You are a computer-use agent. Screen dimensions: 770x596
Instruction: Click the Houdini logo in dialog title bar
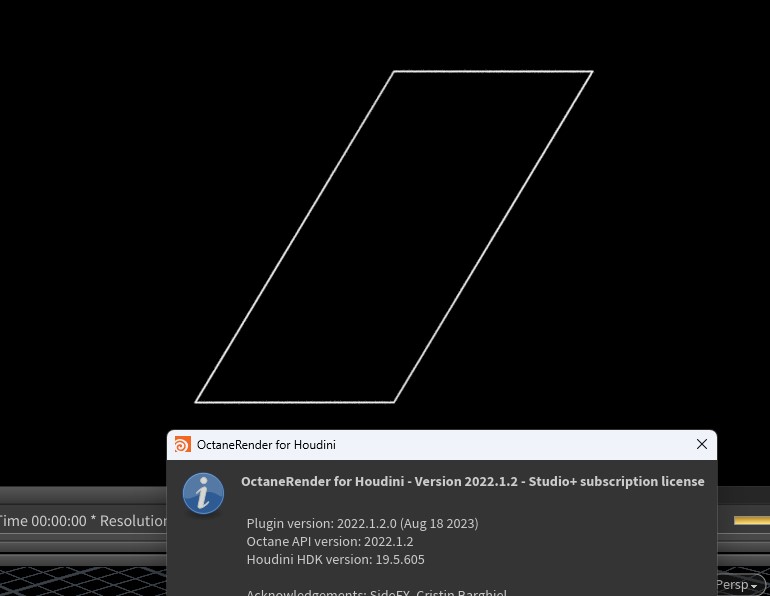[x=183, y=444]
